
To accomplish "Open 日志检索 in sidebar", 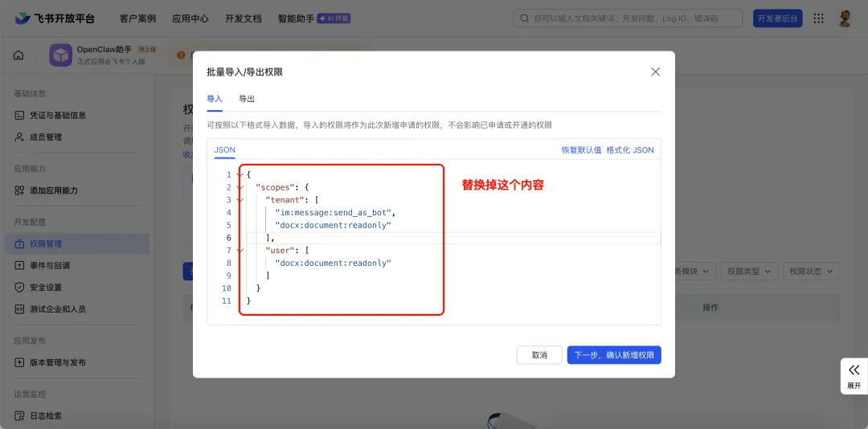I will [x=77, y=415].
